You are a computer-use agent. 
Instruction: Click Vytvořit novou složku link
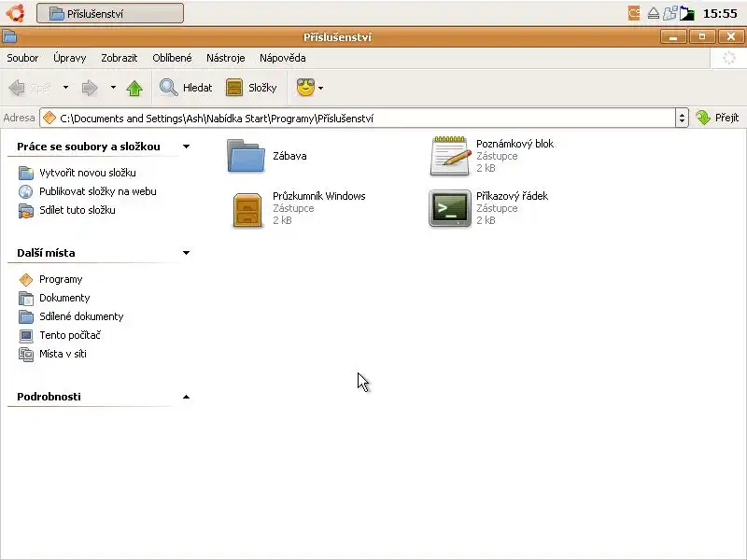(88, 173)
